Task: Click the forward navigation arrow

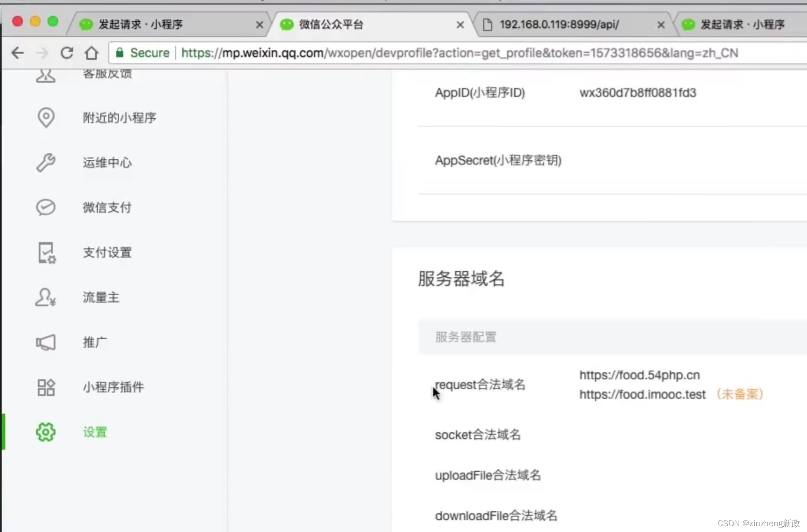Action: 42,53
